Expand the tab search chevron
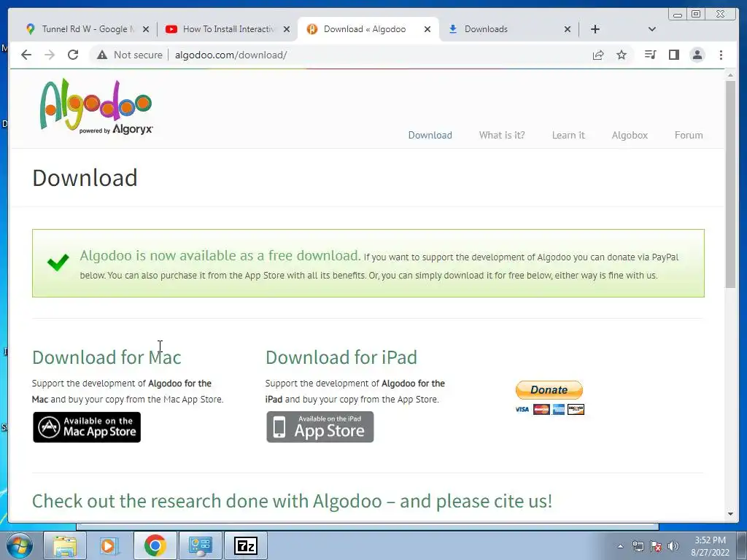 point(652,29)
